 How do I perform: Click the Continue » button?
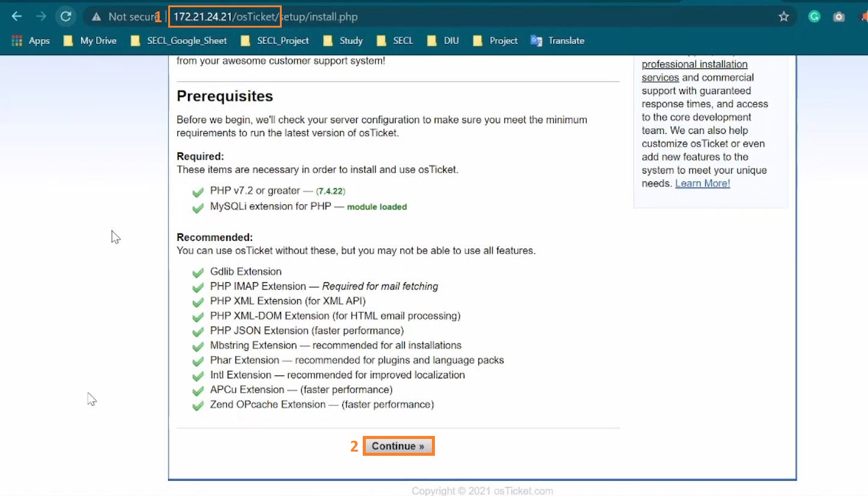(x=398, y=446)
